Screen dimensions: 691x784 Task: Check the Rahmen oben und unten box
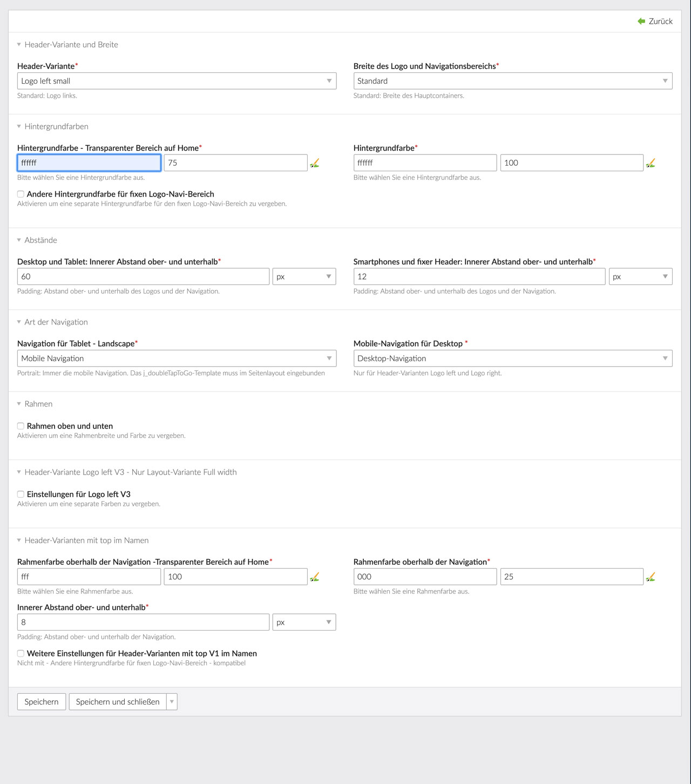click(x=21, y=426)
